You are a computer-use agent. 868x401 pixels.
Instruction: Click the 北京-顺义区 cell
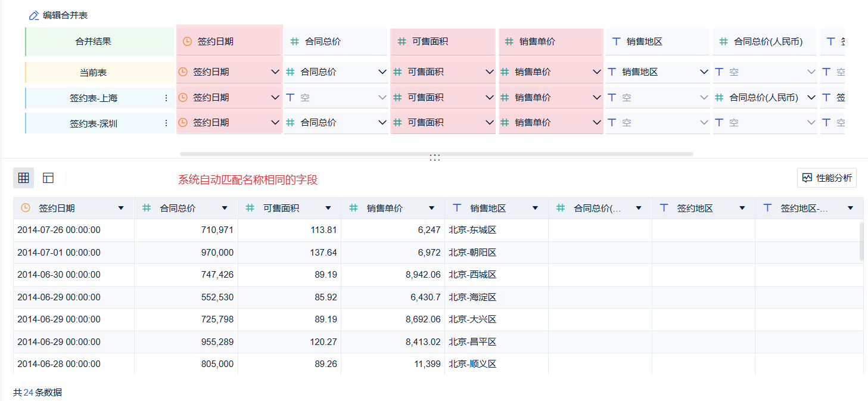pyautogui.click(x=497, y=364)
